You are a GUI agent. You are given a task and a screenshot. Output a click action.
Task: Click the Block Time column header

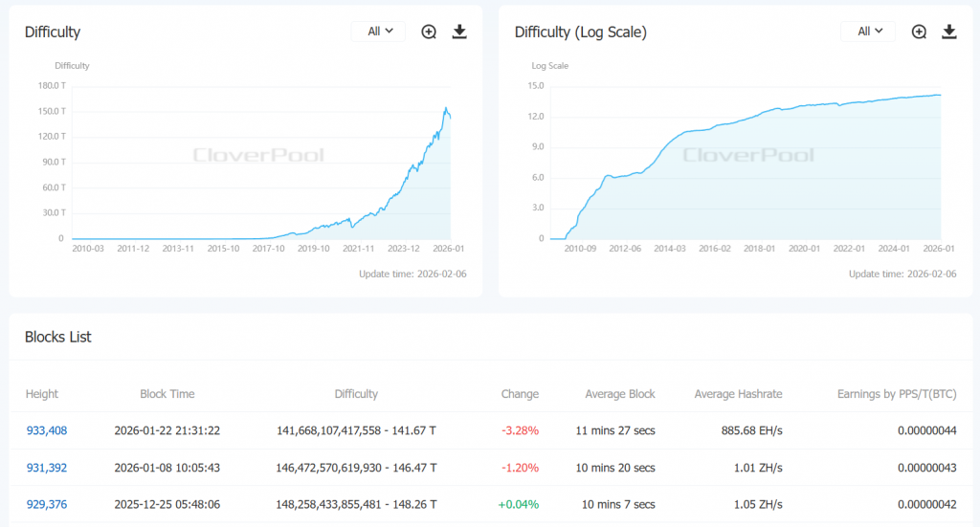[167, 394]
